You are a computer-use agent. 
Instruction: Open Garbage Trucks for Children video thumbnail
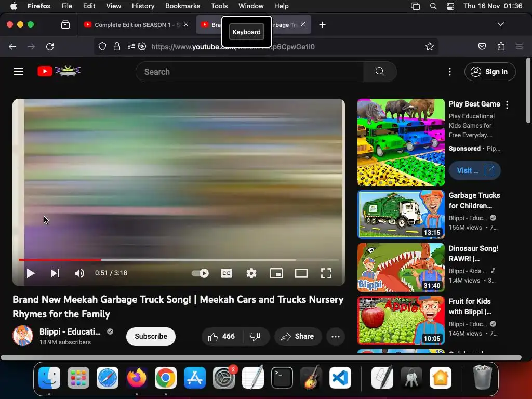point(401,214)
